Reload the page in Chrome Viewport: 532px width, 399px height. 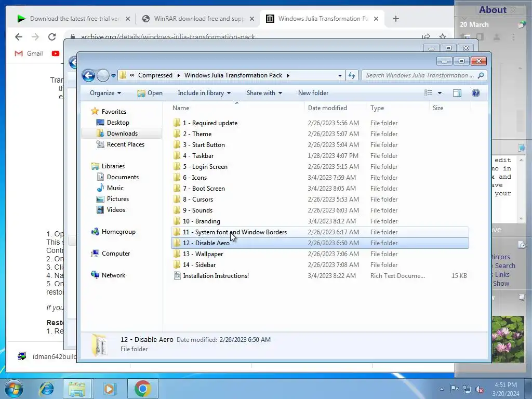coord(51,37)
